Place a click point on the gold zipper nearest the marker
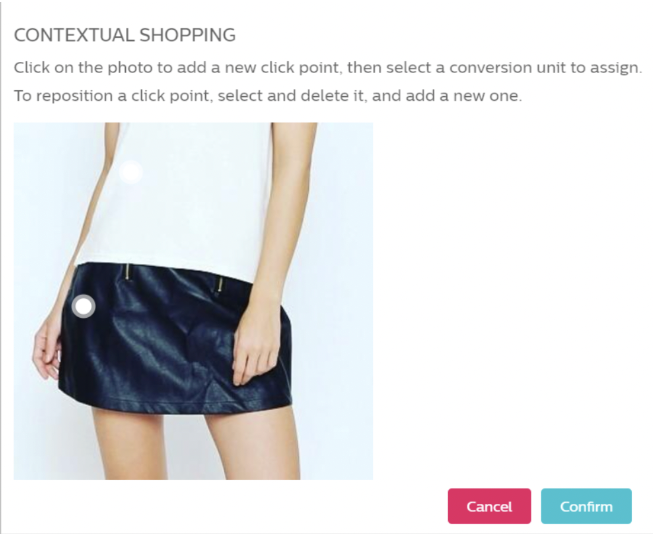Viewport: 656px width, 534px height. [128, 271]
